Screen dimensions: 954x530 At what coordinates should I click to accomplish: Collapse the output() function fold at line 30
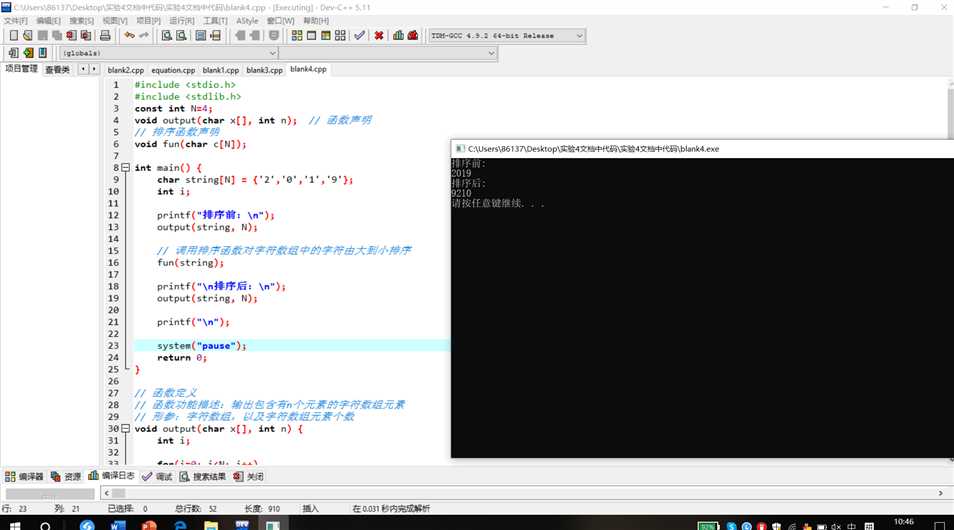(x=125, y=428)
